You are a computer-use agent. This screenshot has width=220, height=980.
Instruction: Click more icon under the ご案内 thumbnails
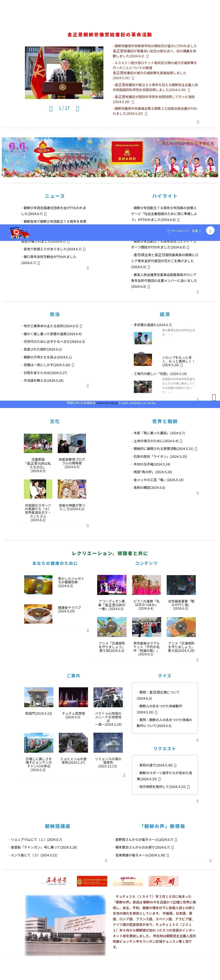click(124, 775)
